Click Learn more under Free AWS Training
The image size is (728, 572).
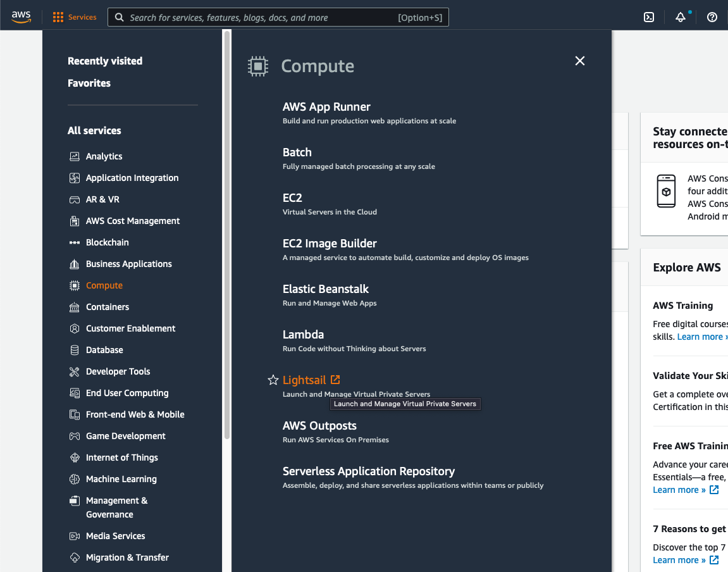[686, 490]
